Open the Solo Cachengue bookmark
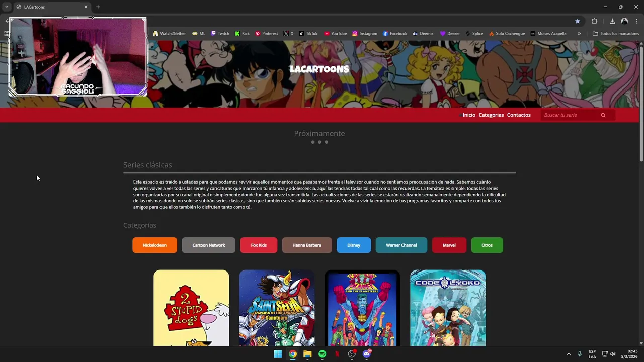Screen dimensions: 644x362 (507, 34)
